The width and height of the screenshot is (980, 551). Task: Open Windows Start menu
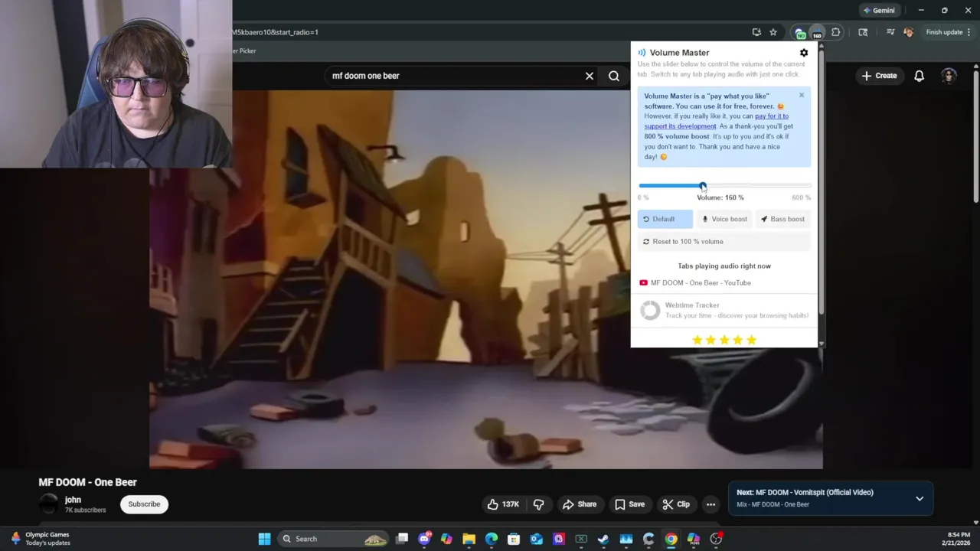(264, 539)
